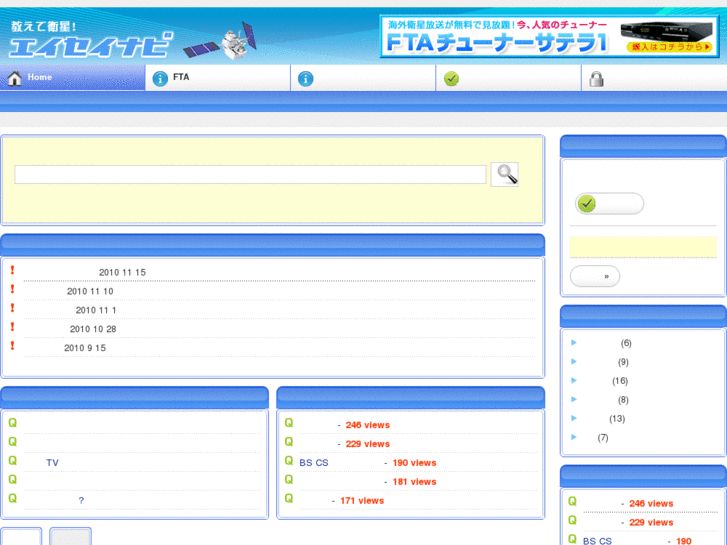The image size is (727, 545).
Task: Click the arrow beside category (8)
Action: [x=574, y=399]
